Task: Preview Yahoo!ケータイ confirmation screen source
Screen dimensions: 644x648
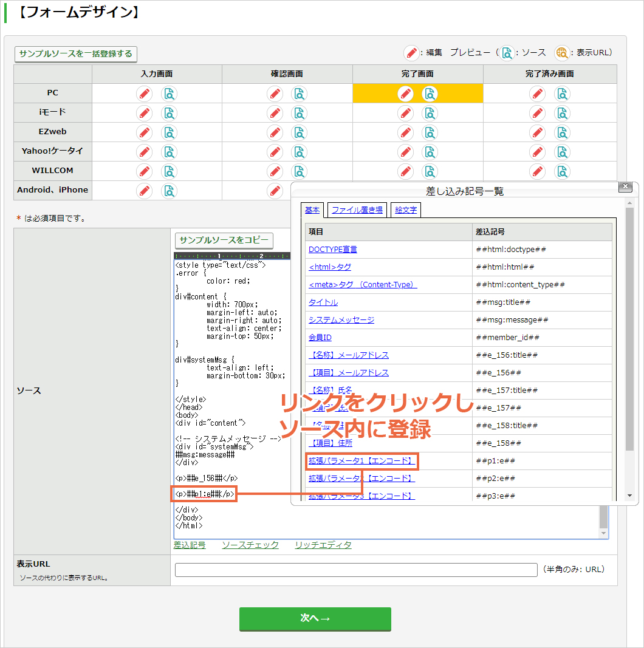Action: pyautogui.click(x=300, y=152)
